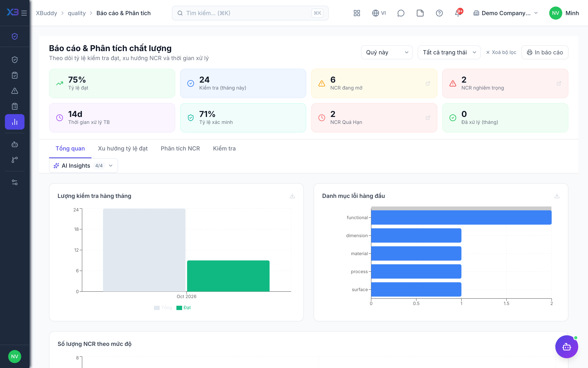Viewport: 588px width, 368px height.
Task: Open the shield sidebar icon below the logo
Action: click(x=14, y=36)
